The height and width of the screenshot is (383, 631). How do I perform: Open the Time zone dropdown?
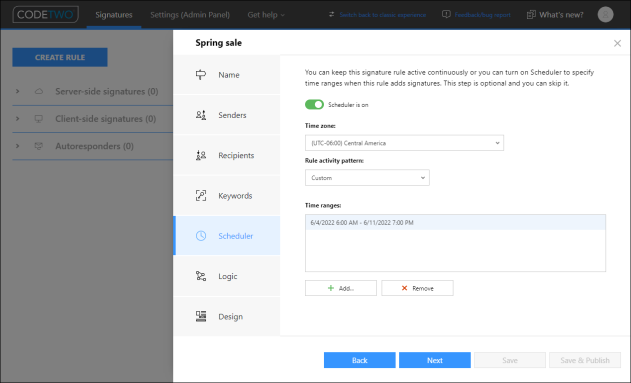coord(404,143)
